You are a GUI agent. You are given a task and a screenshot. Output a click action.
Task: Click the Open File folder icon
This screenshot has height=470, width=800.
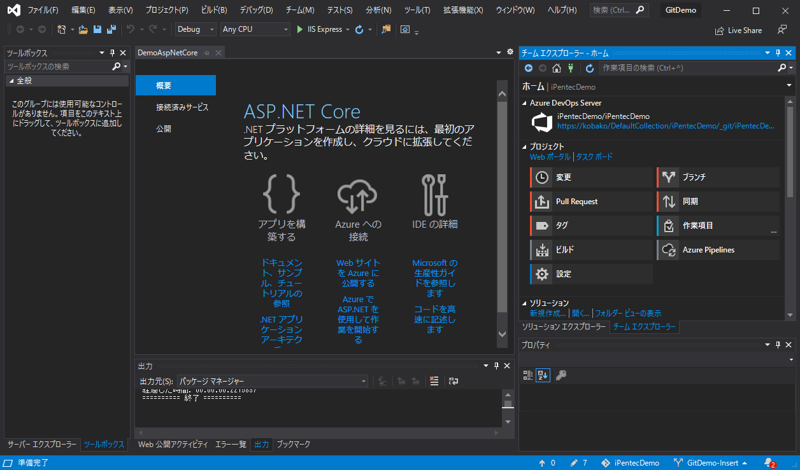(x=83, y=30)
